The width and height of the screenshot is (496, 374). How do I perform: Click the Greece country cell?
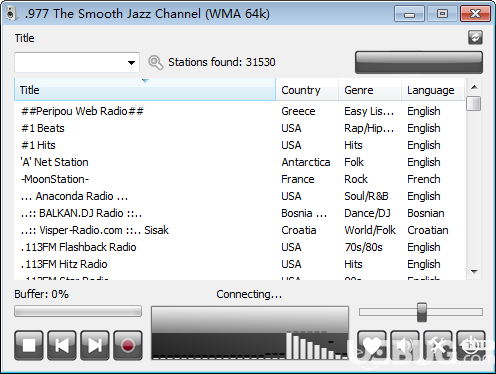pos(298,111)
